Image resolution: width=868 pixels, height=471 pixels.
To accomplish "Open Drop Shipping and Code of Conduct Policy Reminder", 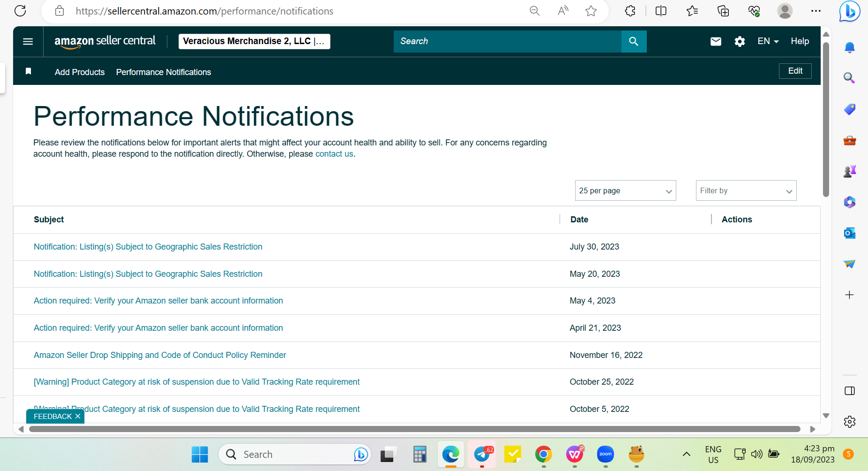I will point(160,355).
